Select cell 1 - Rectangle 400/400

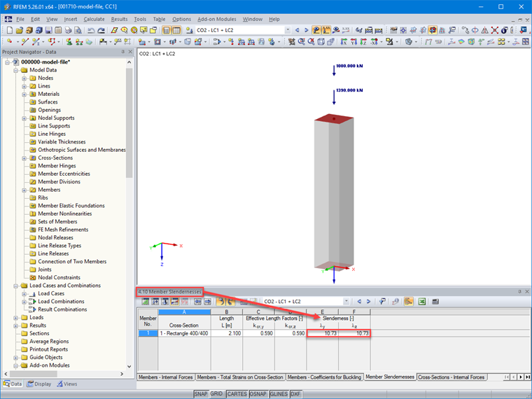point(184,333)
